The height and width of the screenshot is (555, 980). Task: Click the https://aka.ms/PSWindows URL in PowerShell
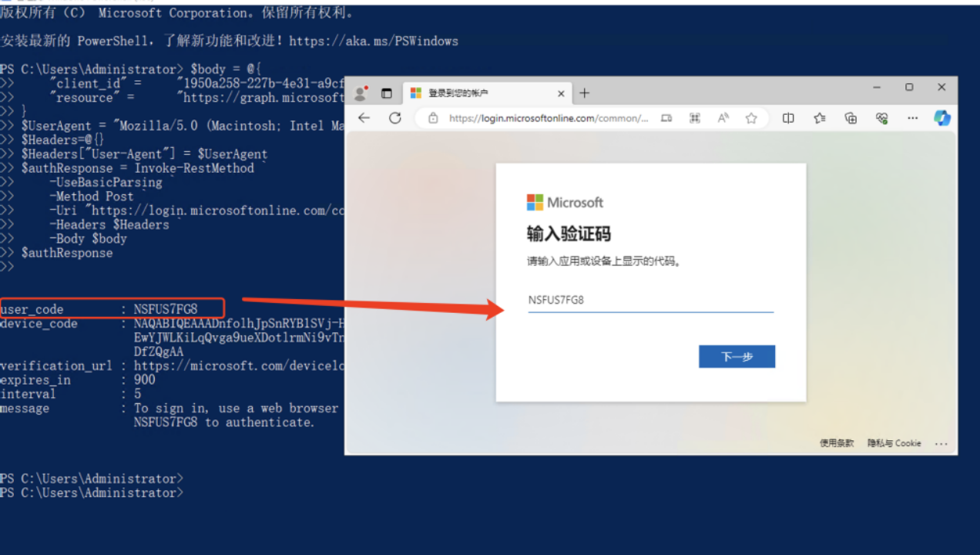(374, 41)
